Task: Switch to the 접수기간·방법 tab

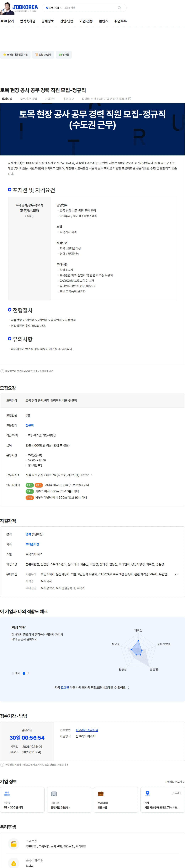Action: tap(28, 99)
